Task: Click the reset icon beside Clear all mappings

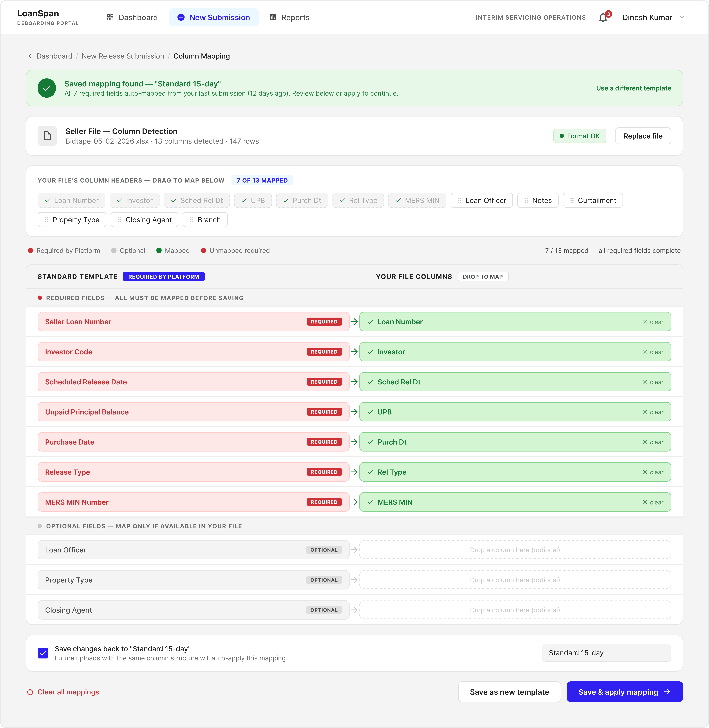Action: point(30,692)
